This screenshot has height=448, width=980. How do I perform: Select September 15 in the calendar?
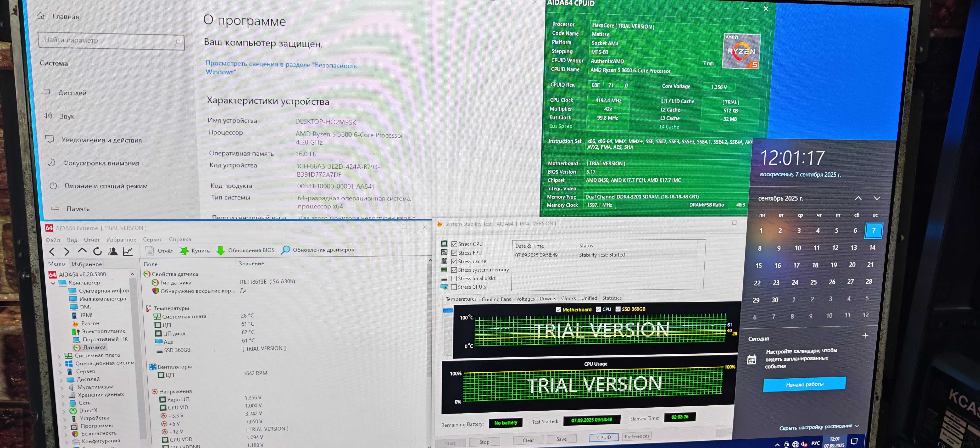pos(759,266)
